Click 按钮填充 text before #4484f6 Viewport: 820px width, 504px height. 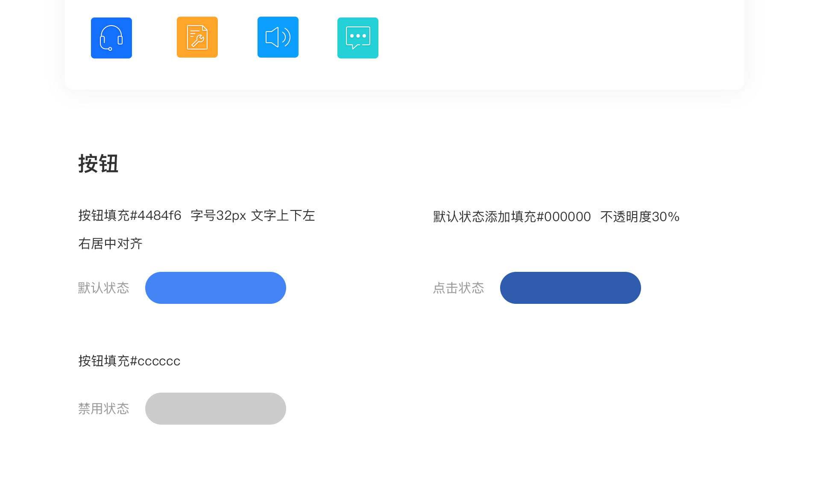tap(104, 216)
